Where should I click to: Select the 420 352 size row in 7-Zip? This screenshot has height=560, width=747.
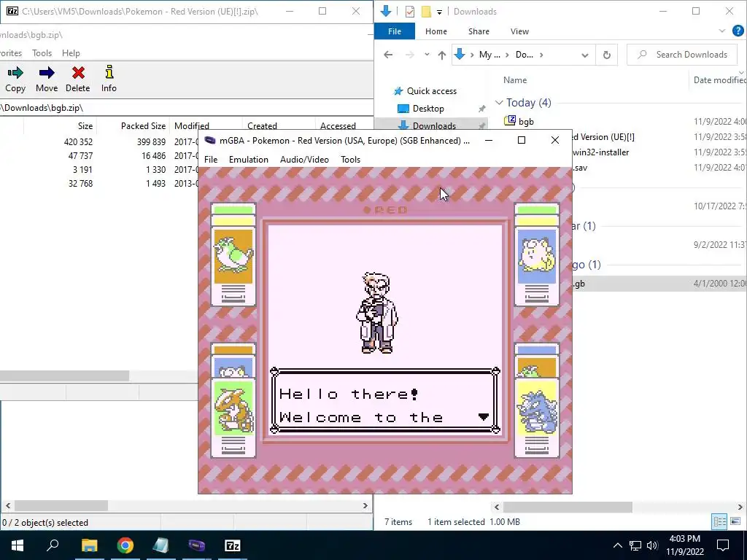99,142
